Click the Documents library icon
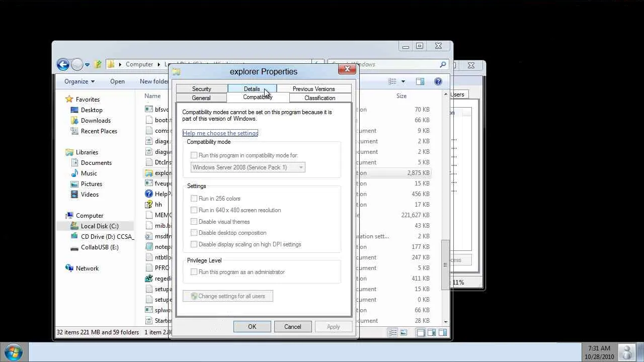The width and height of the screenshot is (644, 362). point(74,163)
